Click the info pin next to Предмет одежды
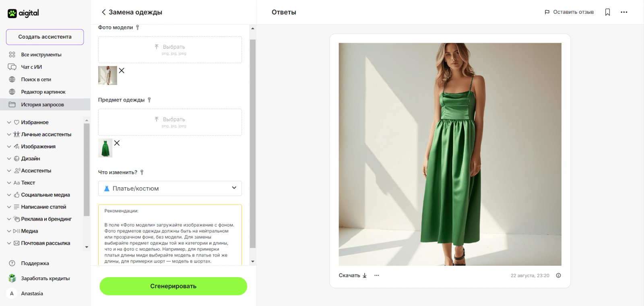644x306 pixels. tap(149, 100)
